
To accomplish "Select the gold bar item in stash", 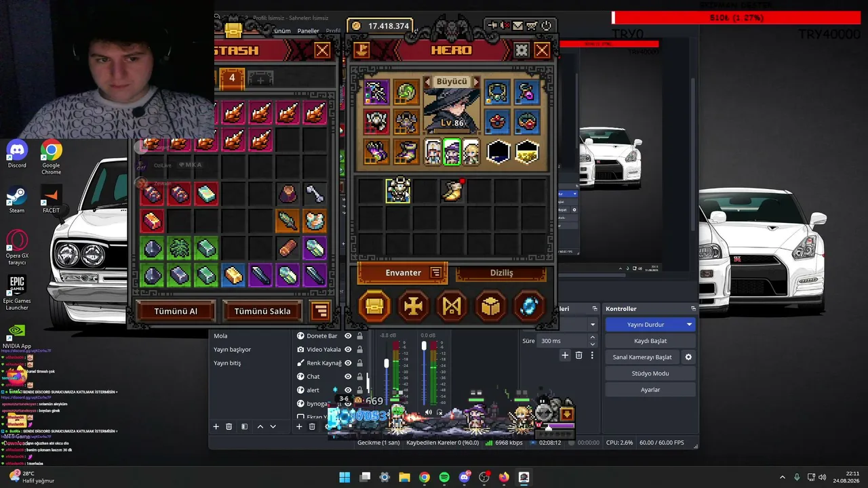I will (233, 275).
